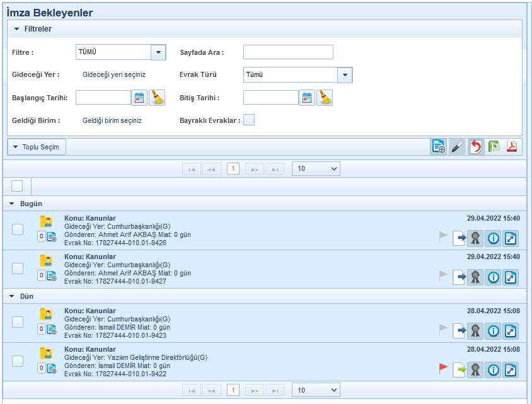Click the red flag on document 9422
The width and height of the screenshot is (532, 404).
coord(444,369)
